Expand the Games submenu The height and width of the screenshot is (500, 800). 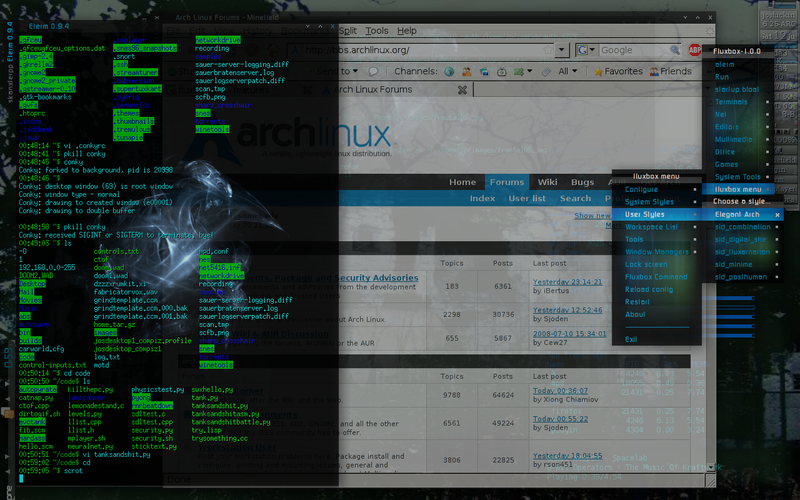tap(738, 164)
